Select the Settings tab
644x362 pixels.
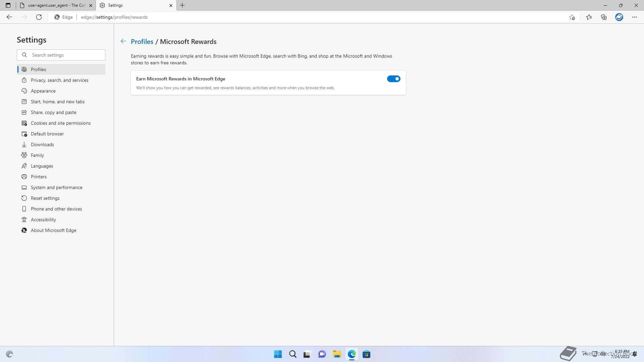(136, 5)
